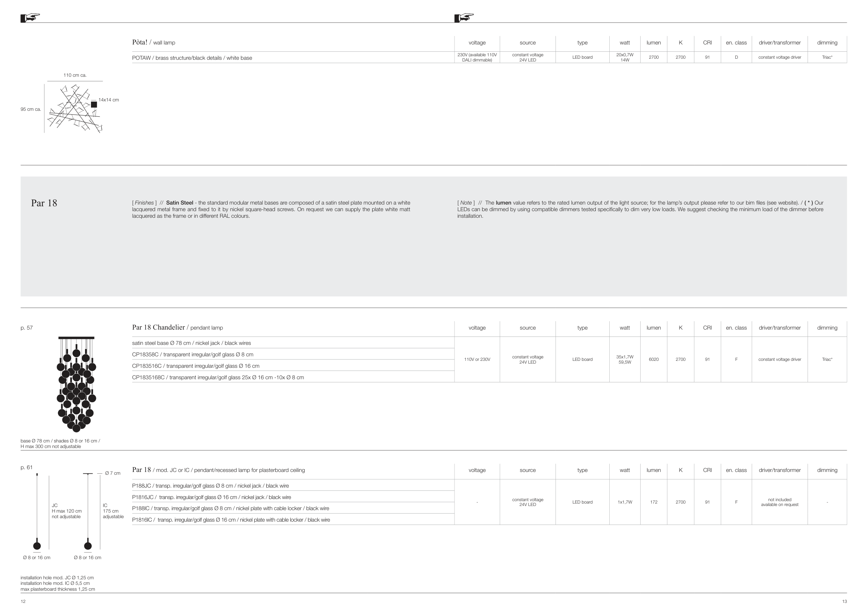
Task: Click the black 14x14 cm square base icon
Action: pos(94,105)
